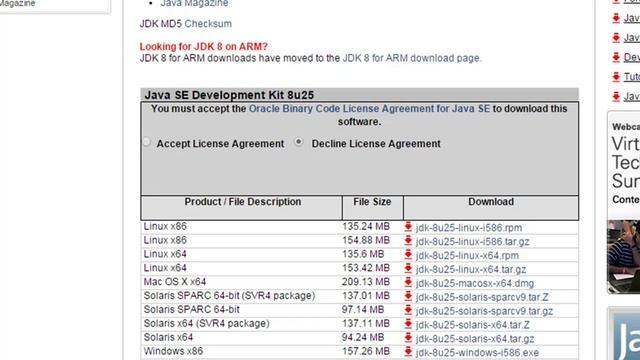Download jdk-8u25-macosx-x64.dmg file link
The height and width of the screenshot is (360, 640).
[475, 283]
